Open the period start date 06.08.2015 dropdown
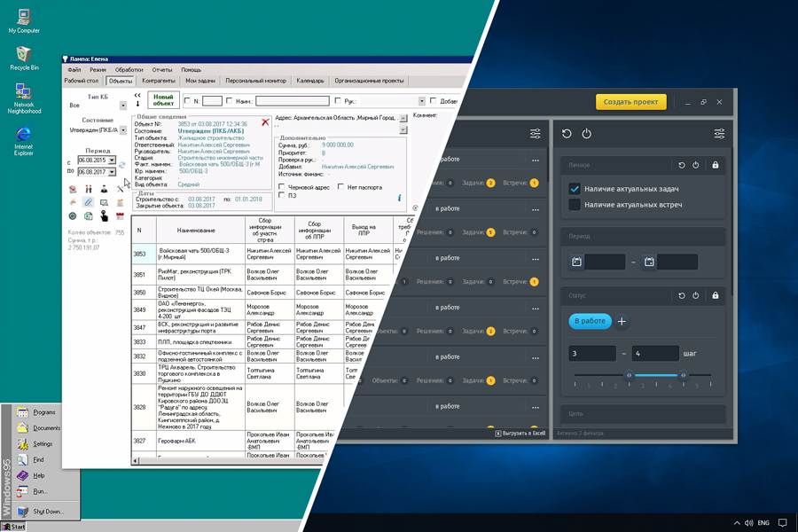This screenshot has width=798, height=532. coord(112,160)
